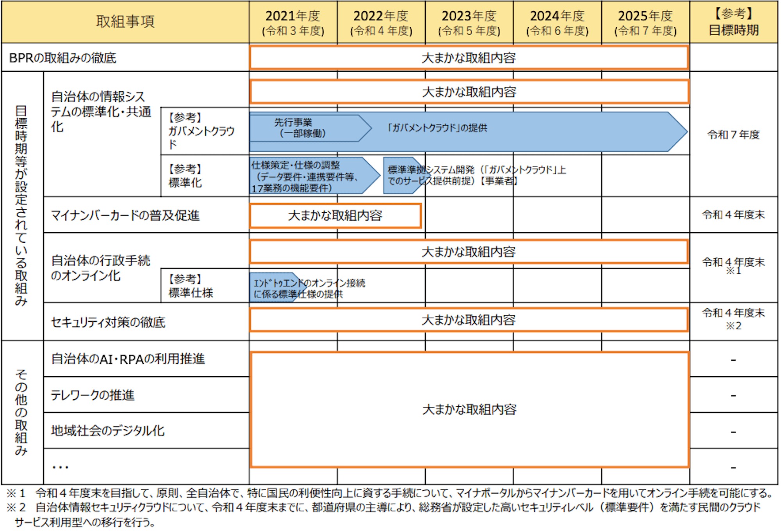Click the 自治体のAI・RPAの利用推進 cell
Image resolution: width=781 pixels, height=532 pixels.
[x=128, y=359]
